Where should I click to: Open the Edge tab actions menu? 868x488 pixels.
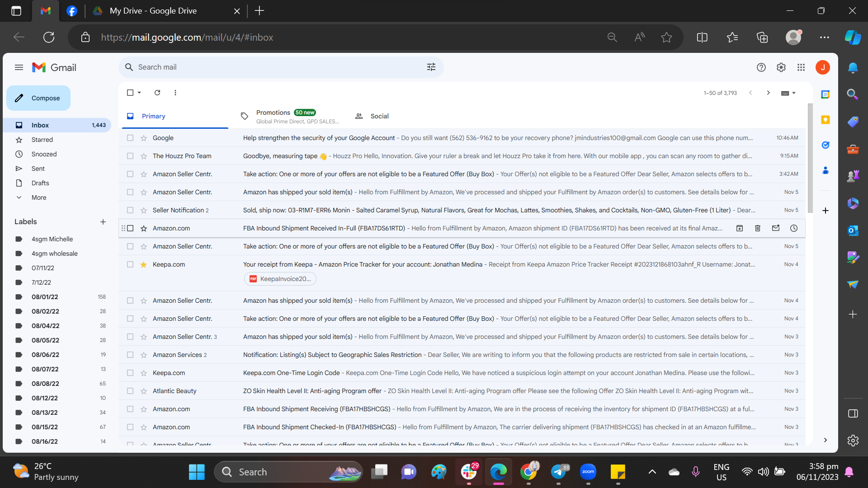tap(16, 11)
